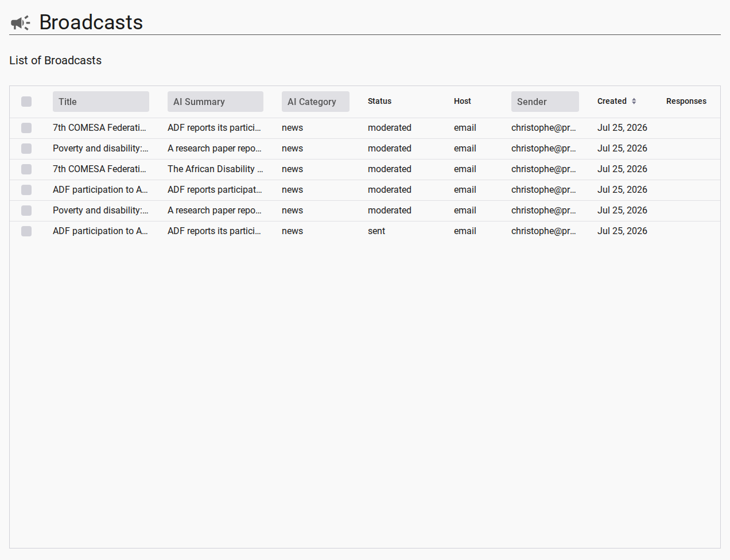Check the row with summary 'The African Disability'
This screenshot has height=560, width=730.
click(x=26, y=169)
